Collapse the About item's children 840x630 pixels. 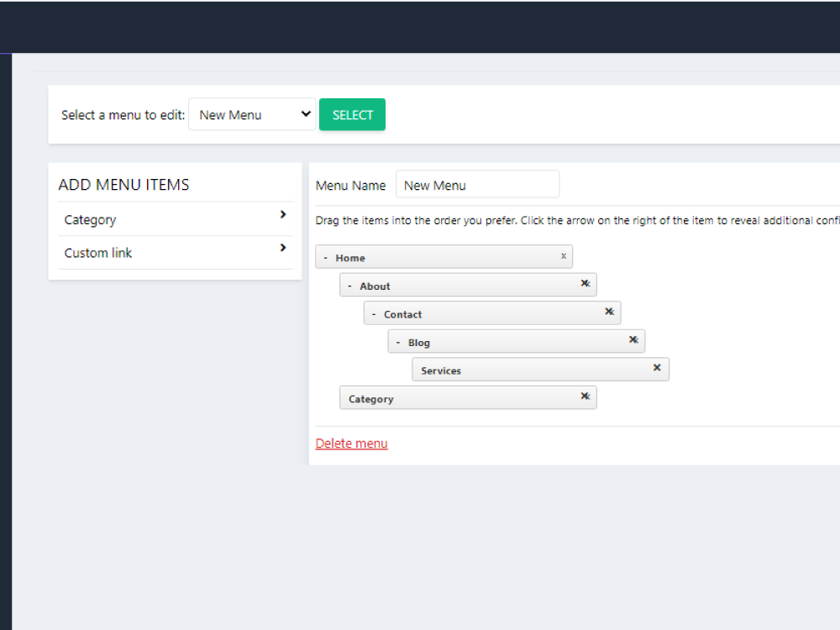pyautogui.click(x=350, y=286)
